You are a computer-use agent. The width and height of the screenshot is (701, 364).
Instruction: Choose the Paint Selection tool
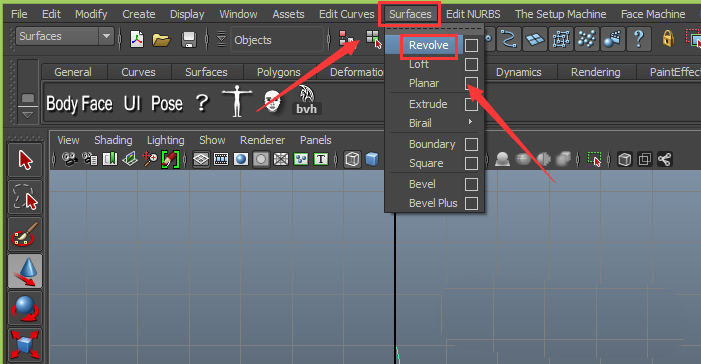pos(25,234)
